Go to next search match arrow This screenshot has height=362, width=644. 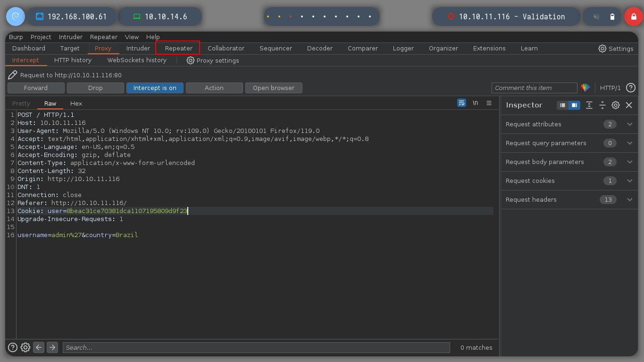[x=52, y=347]
